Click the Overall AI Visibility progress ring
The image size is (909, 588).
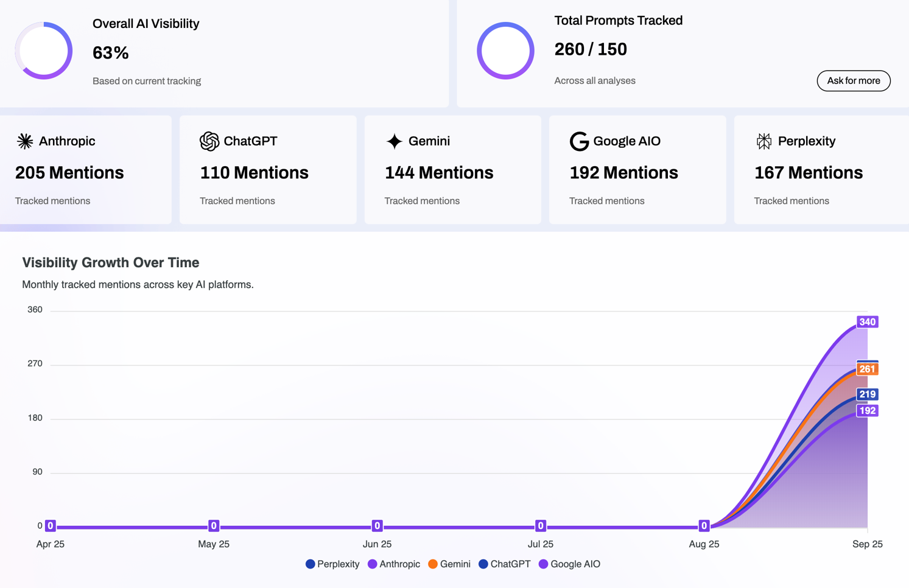44,51
